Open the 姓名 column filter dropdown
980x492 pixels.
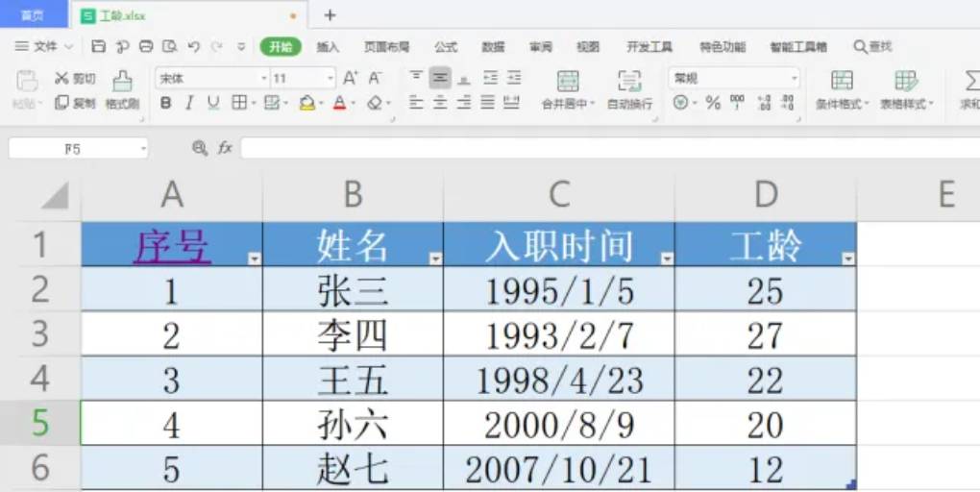click(435, 258)
